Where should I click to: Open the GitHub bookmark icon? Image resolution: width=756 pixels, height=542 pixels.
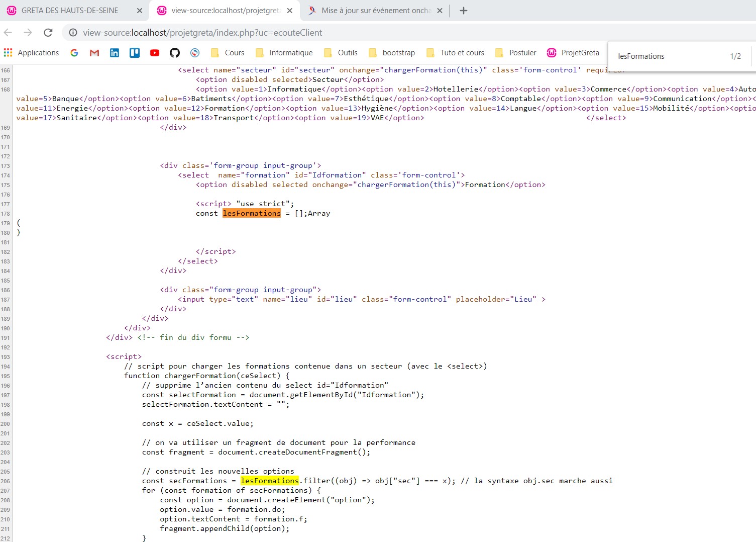tap(175, 53)
